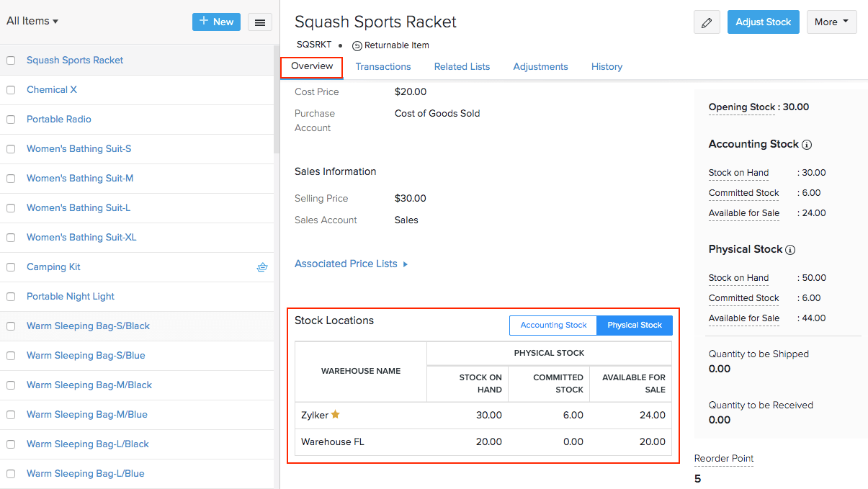Switch to the Transactions tab
The image size is (868, 489).
click(x=383, y=67)
